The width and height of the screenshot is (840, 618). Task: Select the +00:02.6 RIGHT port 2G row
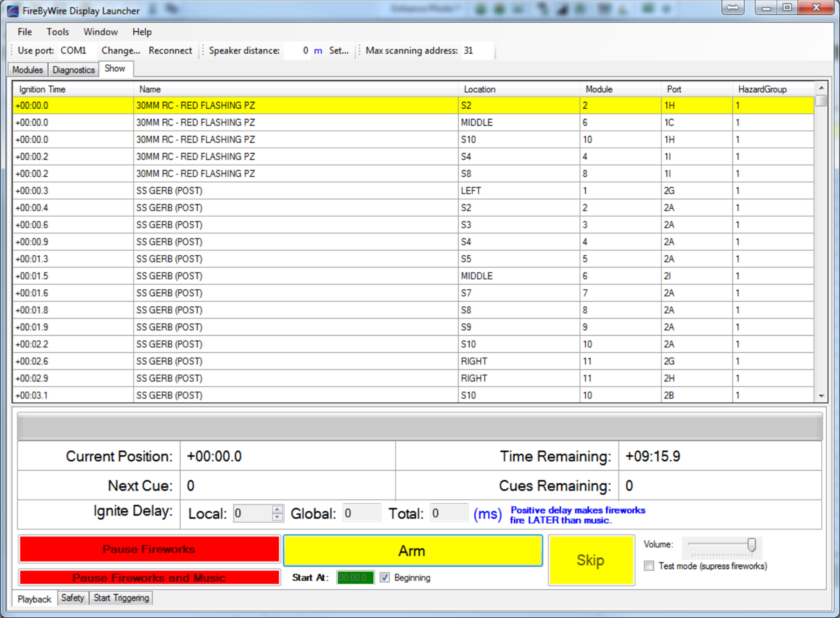pyautogui.click(x=413, y=361)
